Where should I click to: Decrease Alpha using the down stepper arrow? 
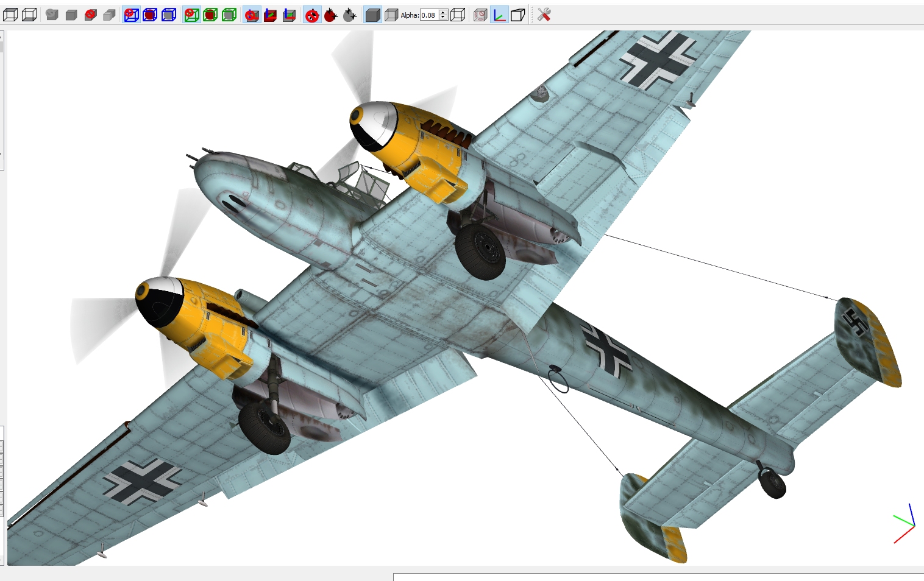pos(444,18)
